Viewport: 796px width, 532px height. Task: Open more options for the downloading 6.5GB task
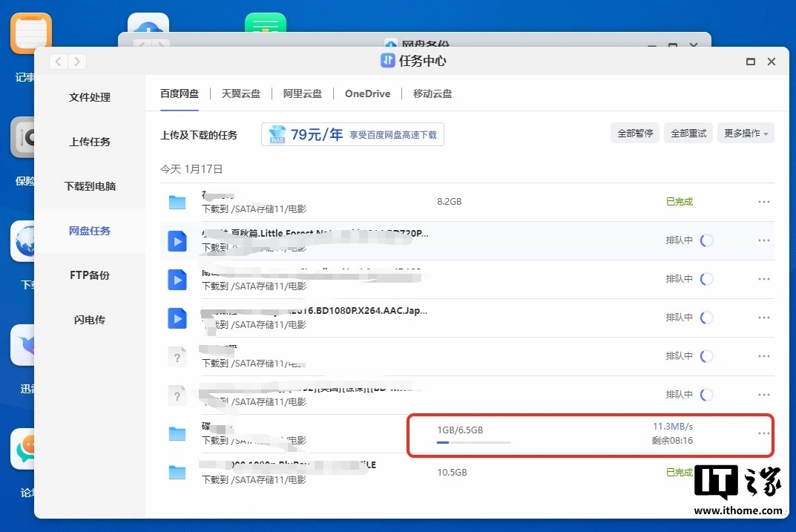(763, 433)
